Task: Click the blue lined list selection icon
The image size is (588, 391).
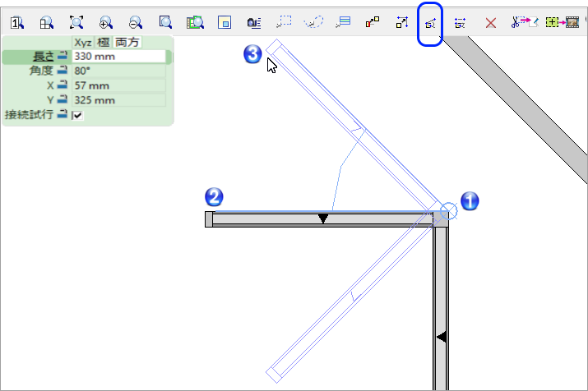Action: point(343,21)
